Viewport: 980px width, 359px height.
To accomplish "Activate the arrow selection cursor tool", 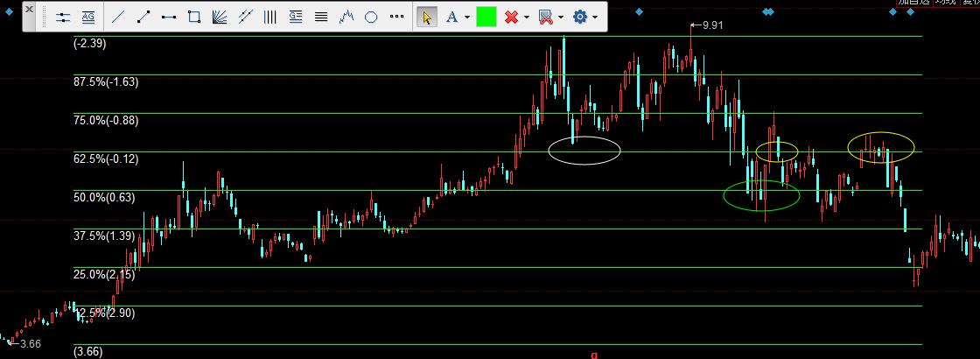I will [427, 18].
